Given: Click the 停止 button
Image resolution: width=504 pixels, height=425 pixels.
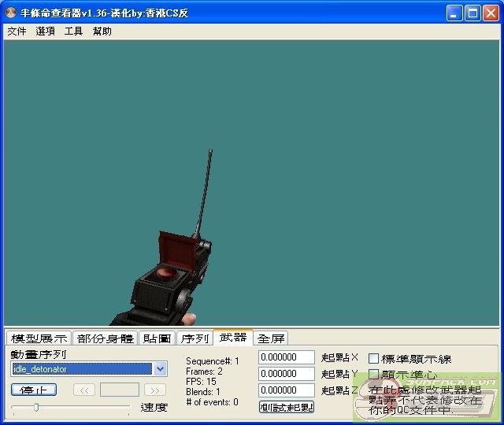Looking at the screenshot, I should coord(34,390).
